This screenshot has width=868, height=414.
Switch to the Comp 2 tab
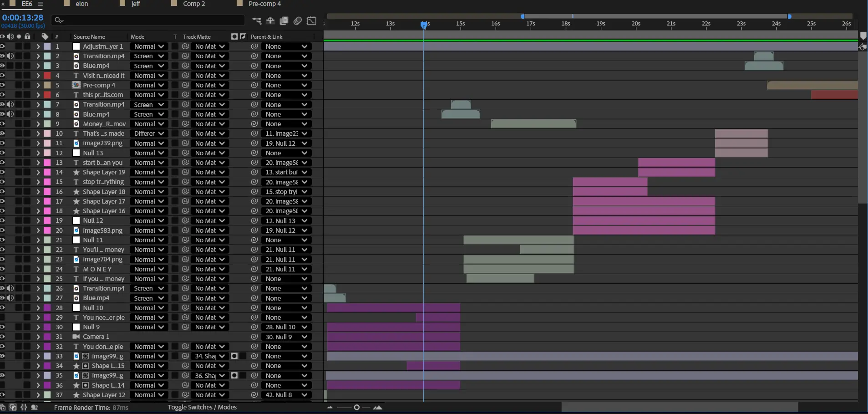194,4
